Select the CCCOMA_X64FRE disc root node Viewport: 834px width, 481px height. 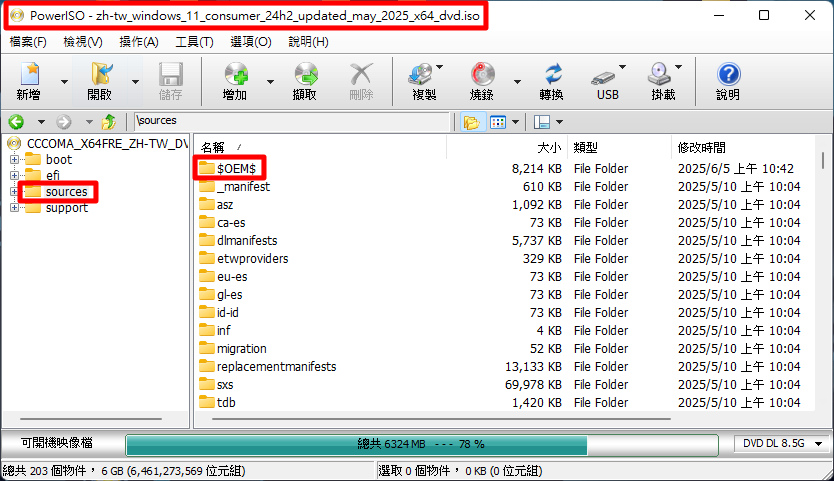(107, 144)
